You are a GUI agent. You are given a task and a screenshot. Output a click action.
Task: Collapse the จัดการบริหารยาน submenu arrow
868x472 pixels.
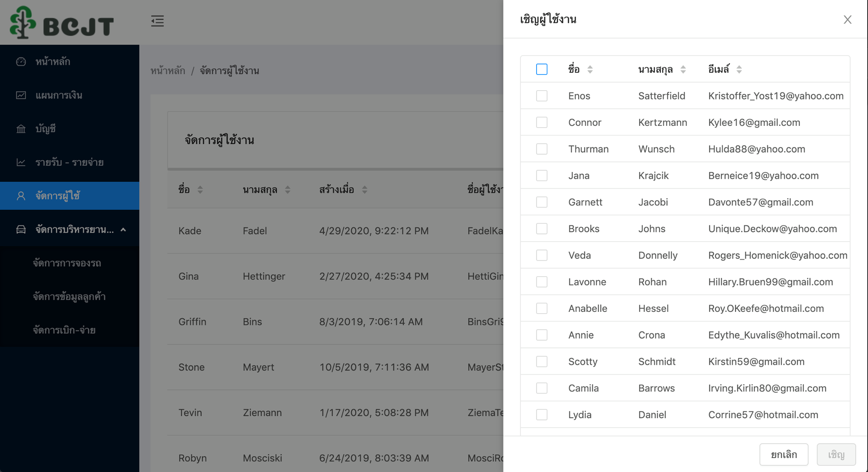pos(123,230)
